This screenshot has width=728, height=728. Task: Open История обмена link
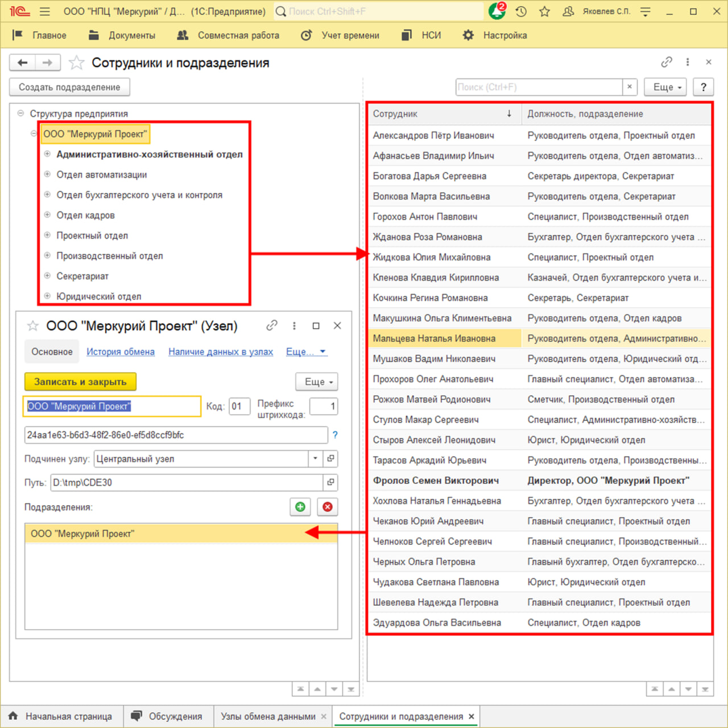[121, 351]
